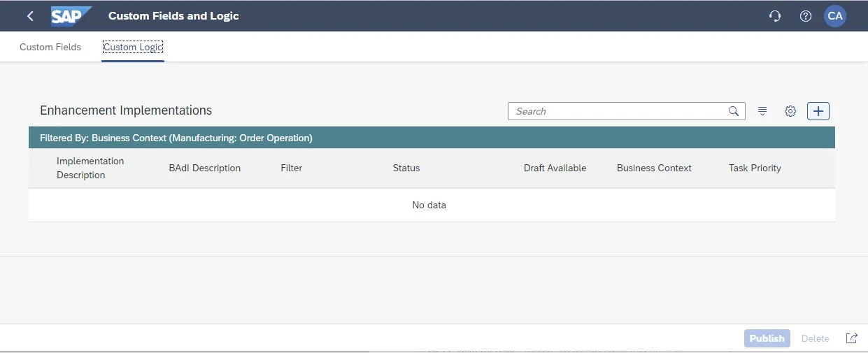Create new enhancement implementation with plus
This screenshot has width=868, height=353.
pyautogui.click(x=818, y=111)
